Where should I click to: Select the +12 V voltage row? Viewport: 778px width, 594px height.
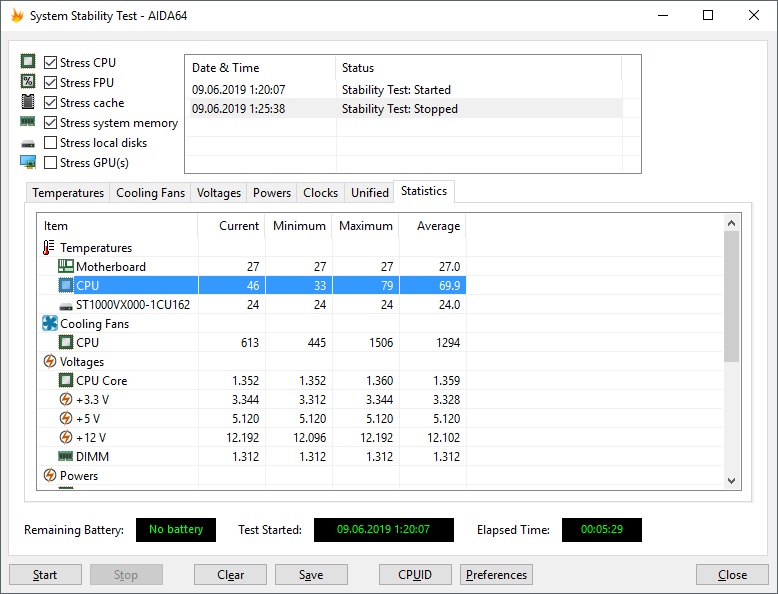252,438
